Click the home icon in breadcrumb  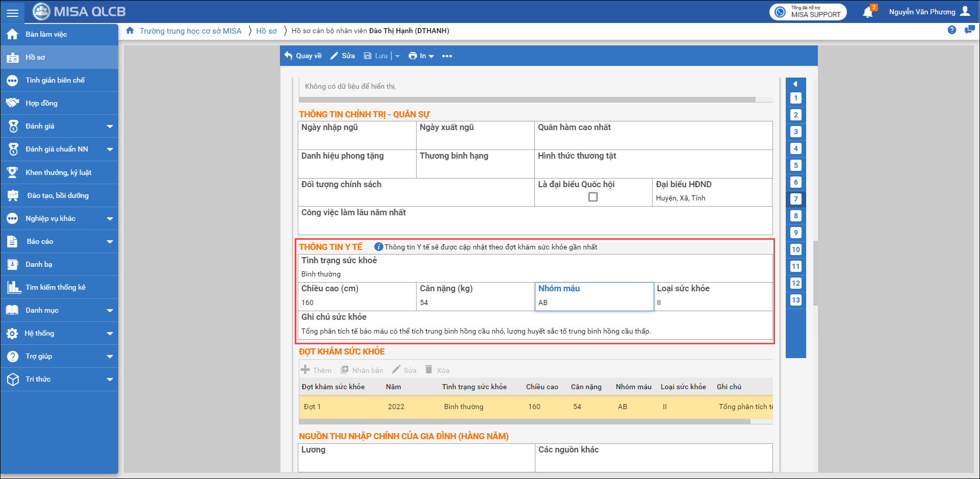130,31
